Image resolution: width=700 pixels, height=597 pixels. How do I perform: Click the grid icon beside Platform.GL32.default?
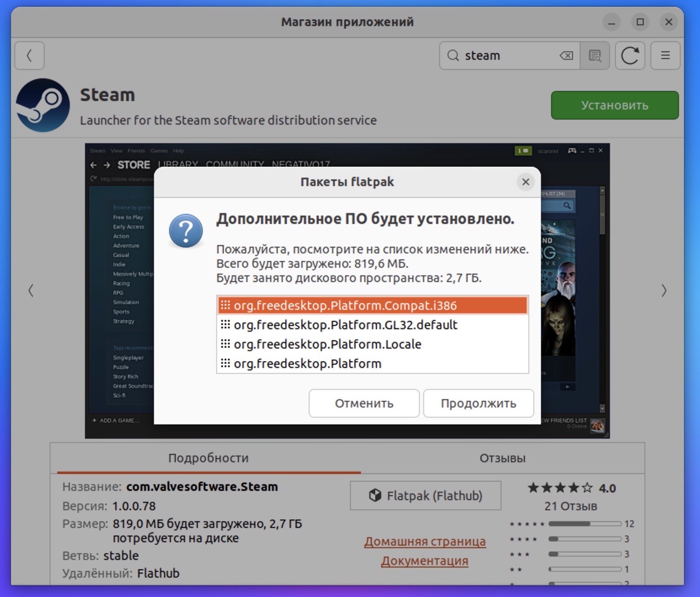pyautogui.click(x=225, y=325)
